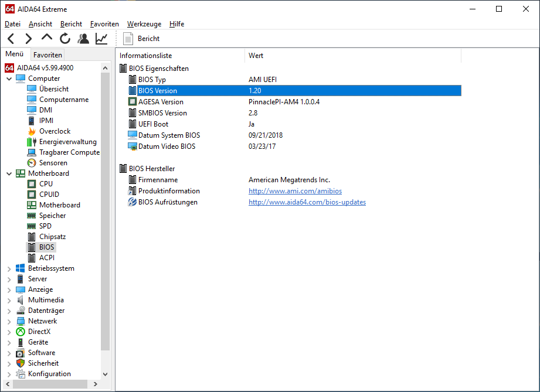Open the Hilfe menu
540x392 pixels.
pyautogui.click(x=176, y=24)
